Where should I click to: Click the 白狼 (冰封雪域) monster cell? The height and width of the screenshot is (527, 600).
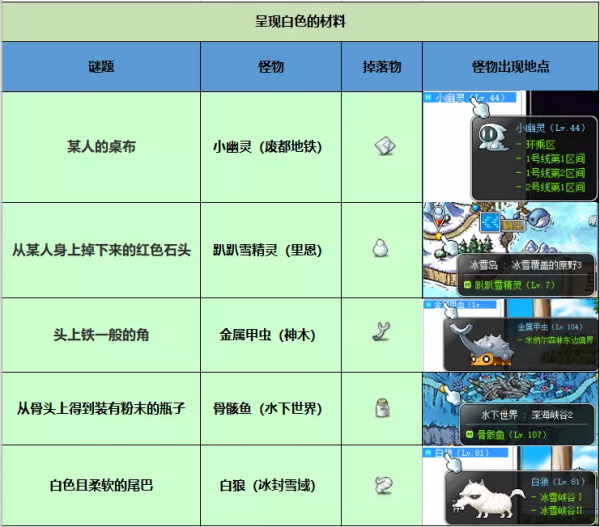coord(271,485)
